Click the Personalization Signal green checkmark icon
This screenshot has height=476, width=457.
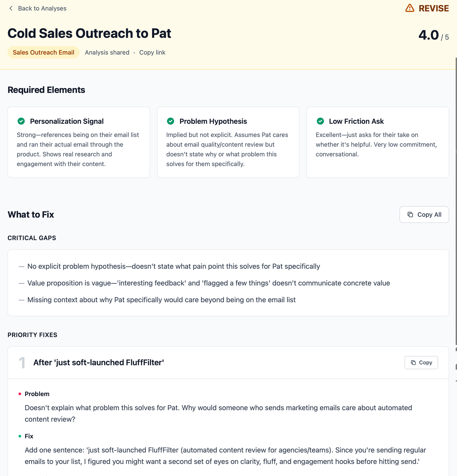tap(21, 121)
